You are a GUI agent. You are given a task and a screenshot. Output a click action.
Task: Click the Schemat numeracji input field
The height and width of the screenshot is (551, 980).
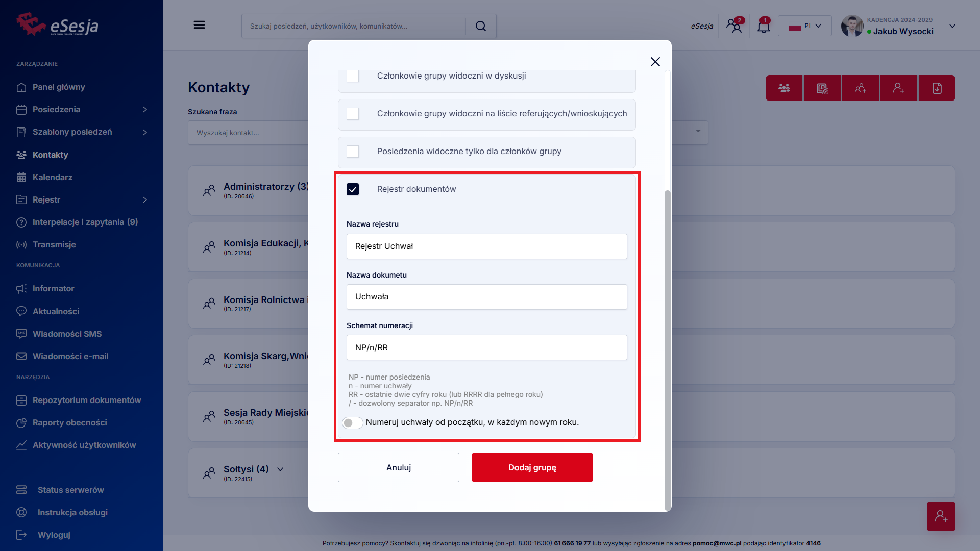tap(486, 347)
